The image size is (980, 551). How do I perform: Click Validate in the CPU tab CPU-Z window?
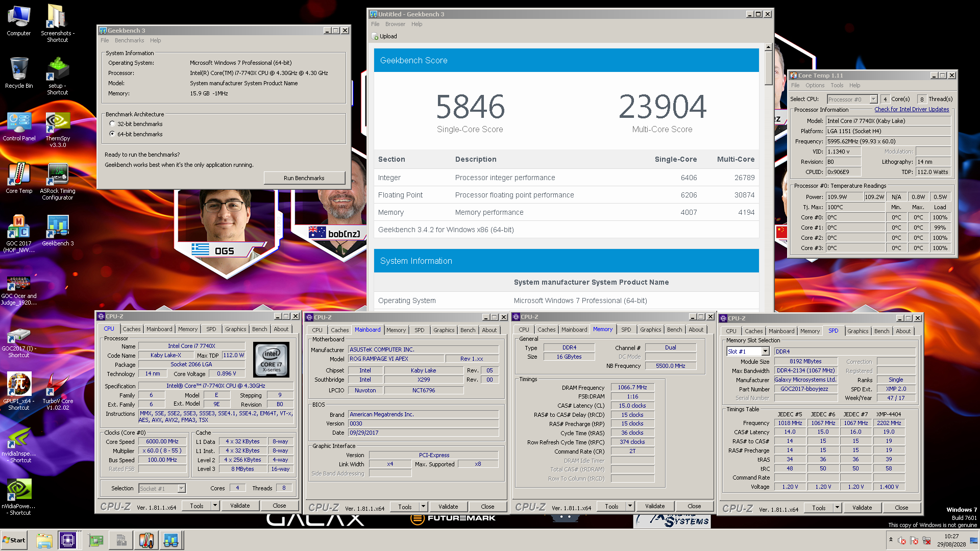pyautogui.click(x=240, y=506)
